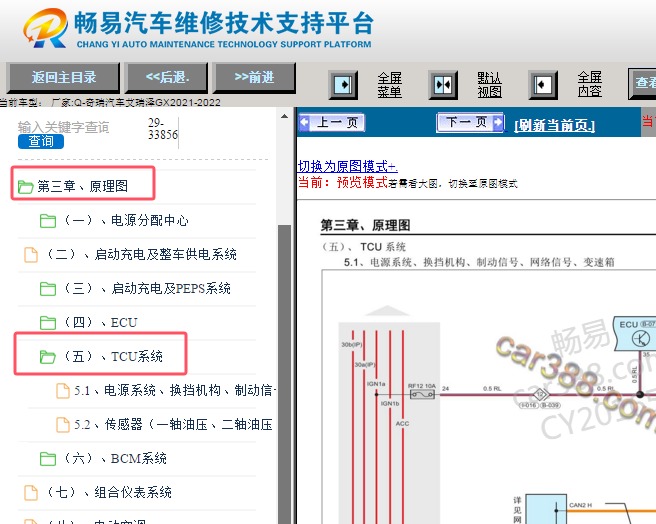
Task: Click the open-folder icon beside 第三章、原理图
Action: 26,187
